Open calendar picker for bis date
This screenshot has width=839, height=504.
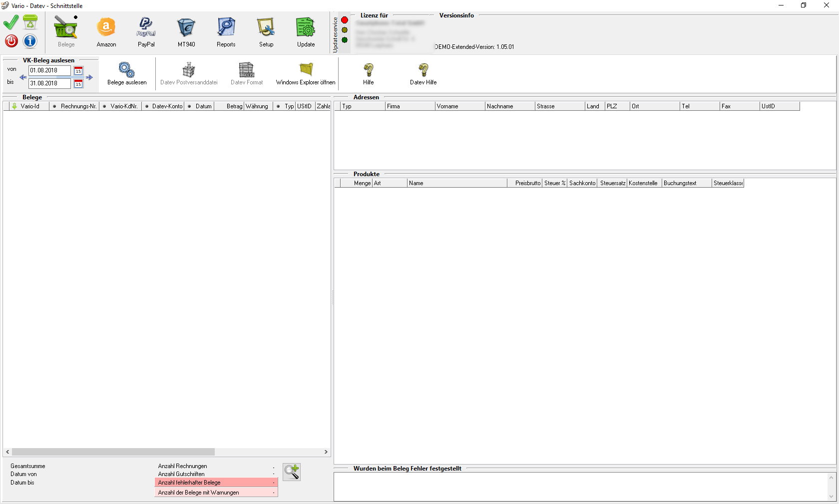click(78, 84)
